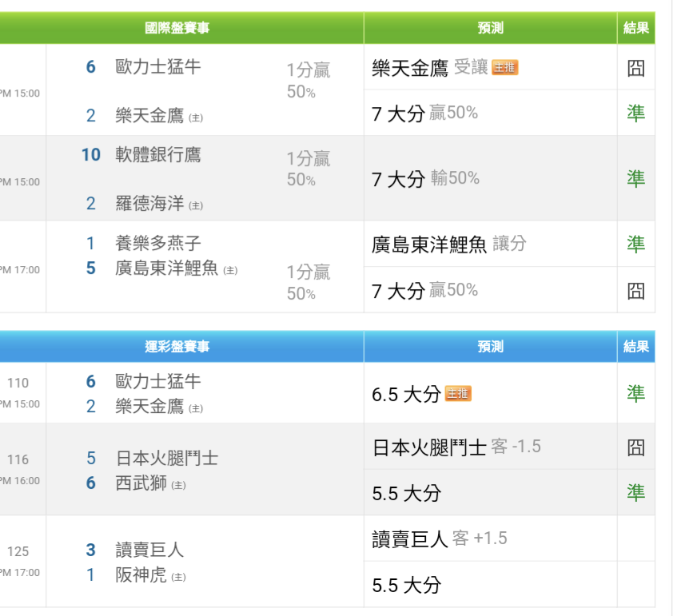Screen dimensions: 697x616
Task: Click the 主推 badge beside 樂天金鷹 受讓
Action: (x=504, y=68)
